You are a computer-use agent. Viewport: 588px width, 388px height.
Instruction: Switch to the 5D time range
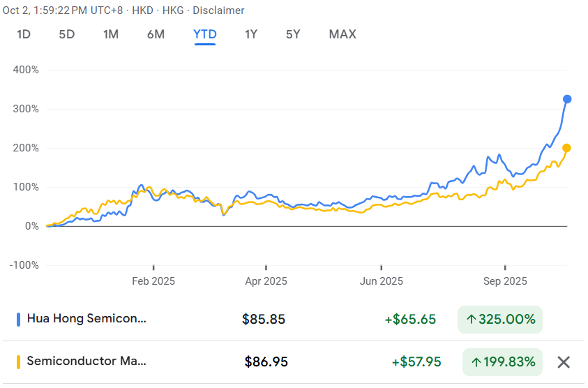[x=66, y=34]
